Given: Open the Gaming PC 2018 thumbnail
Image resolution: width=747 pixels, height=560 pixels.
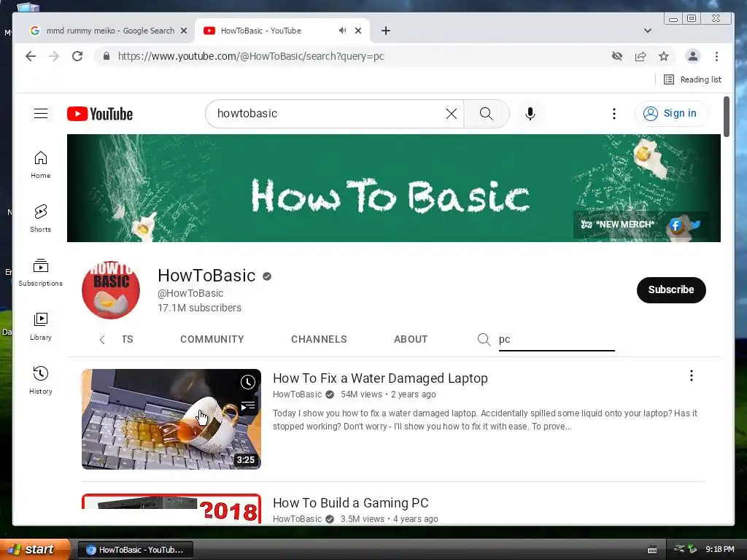Looking at the screenshot, I should [x=171, y=508].
